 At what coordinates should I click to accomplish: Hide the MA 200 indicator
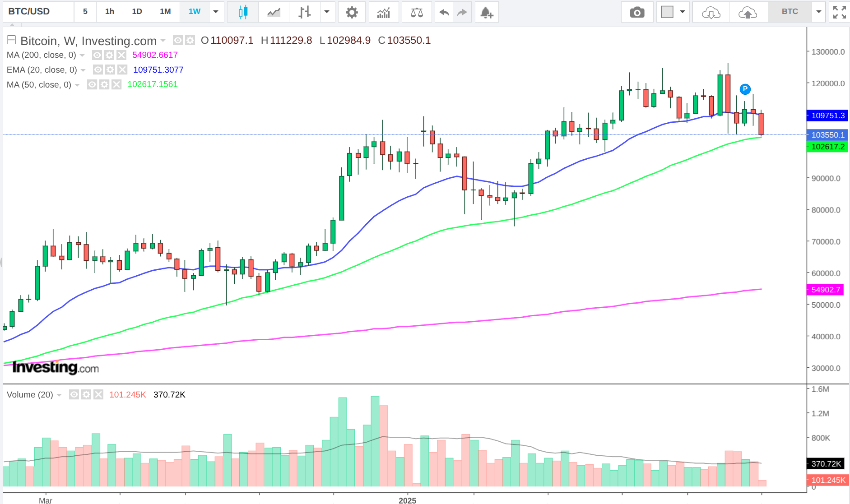97,55
